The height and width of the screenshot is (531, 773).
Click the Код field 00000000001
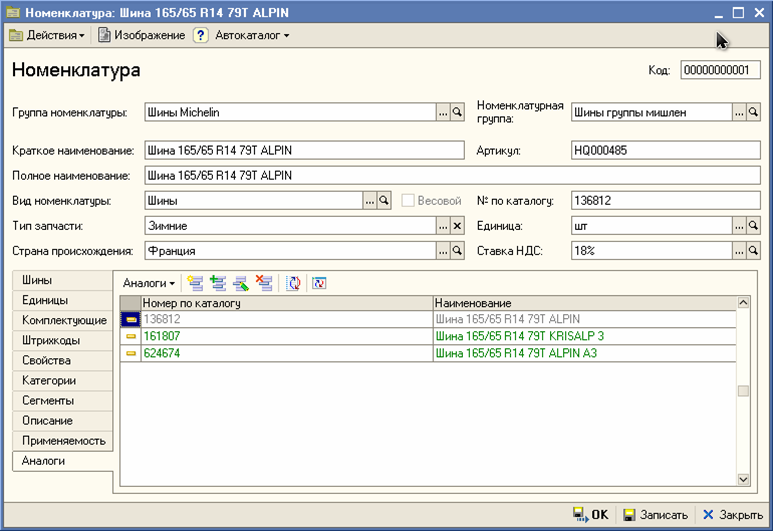pyautogui.click(x=720, y=70)
